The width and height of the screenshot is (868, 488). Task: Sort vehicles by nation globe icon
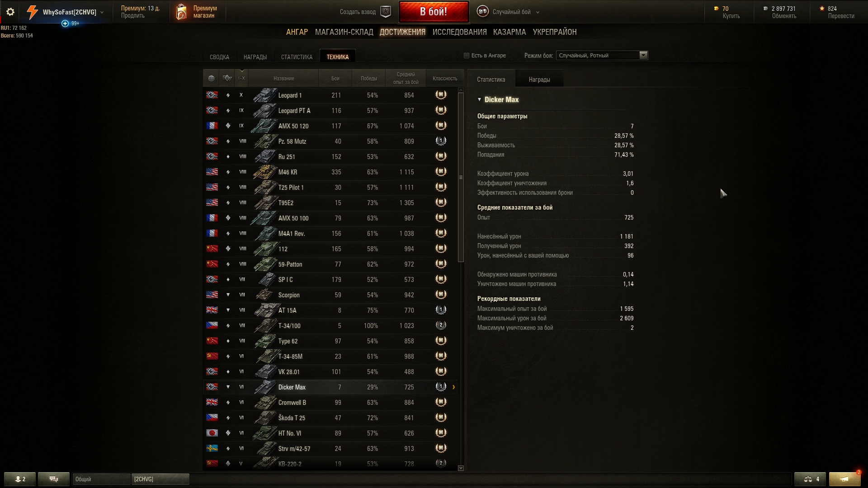pos(211,78)
